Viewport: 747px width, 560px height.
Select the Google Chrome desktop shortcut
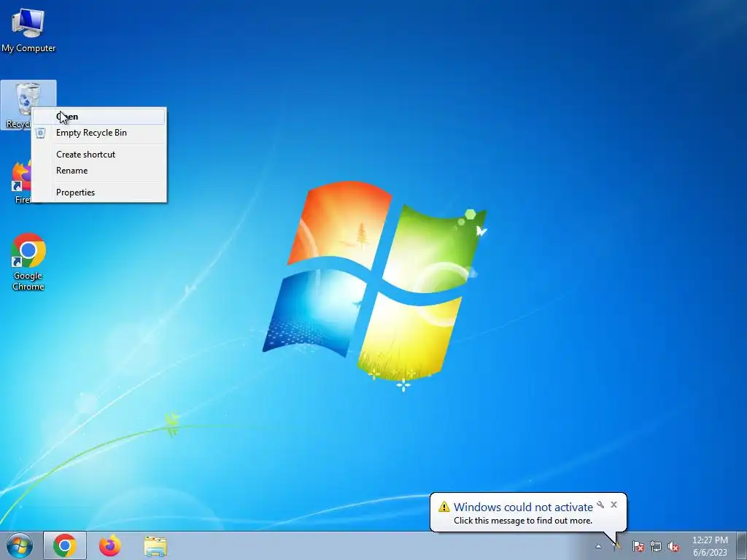point(28,261)
